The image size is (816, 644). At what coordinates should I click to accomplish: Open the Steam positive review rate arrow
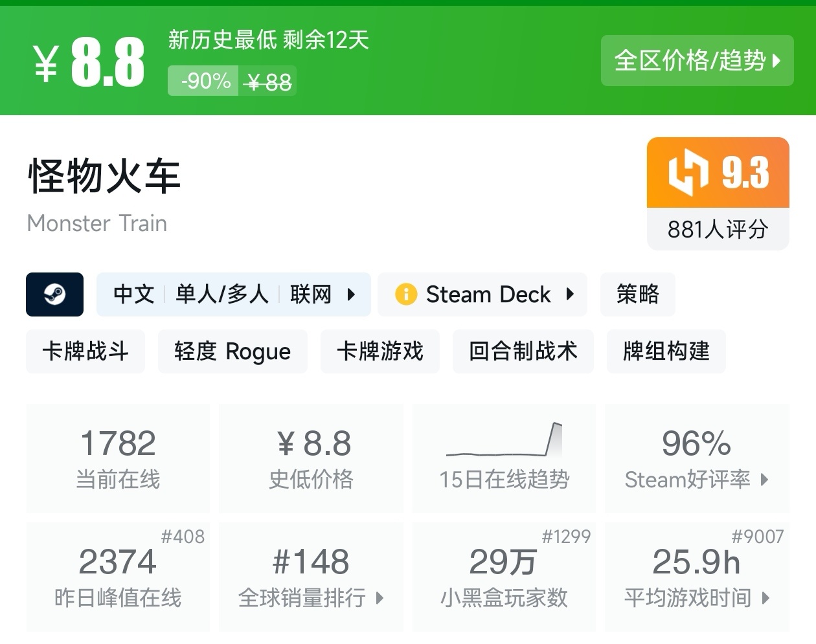765,480
